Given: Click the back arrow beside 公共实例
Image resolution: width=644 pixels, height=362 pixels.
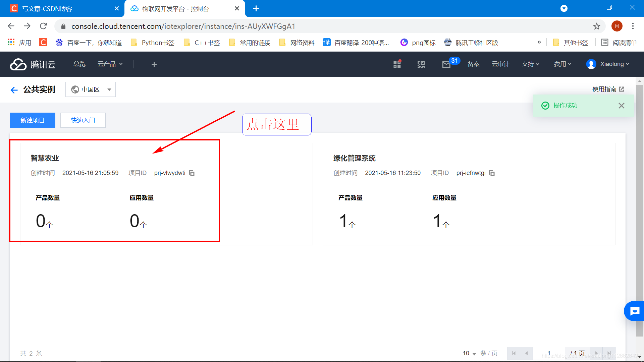Looking at the screenshot, I should click(14, 90).
